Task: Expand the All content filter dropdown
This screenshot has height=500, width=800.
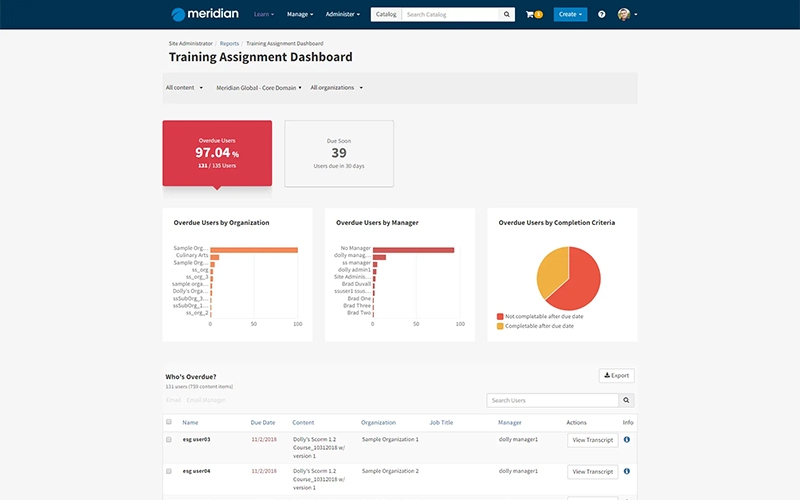Action: [184, 88]
